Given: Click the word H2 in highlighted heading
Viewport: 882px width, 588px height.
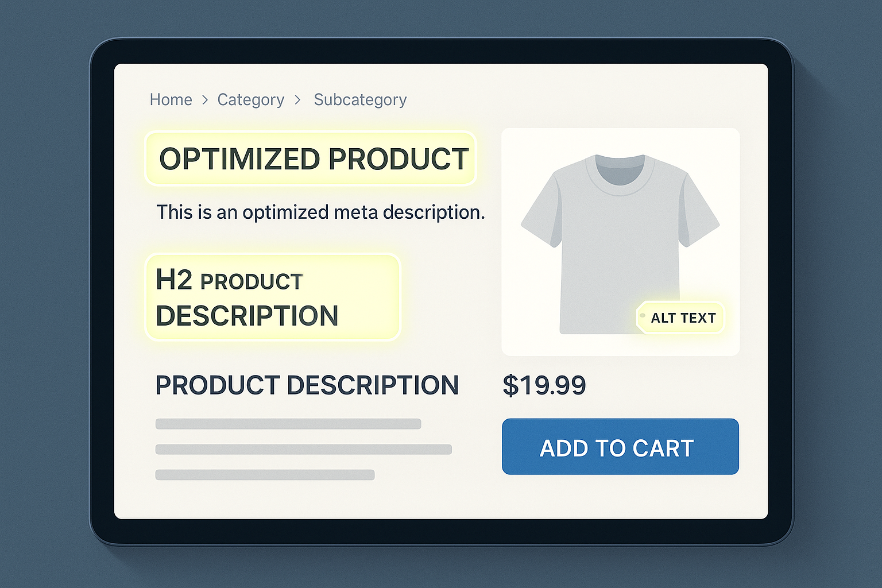Looking at the screenshot, I should coord(174,280).
